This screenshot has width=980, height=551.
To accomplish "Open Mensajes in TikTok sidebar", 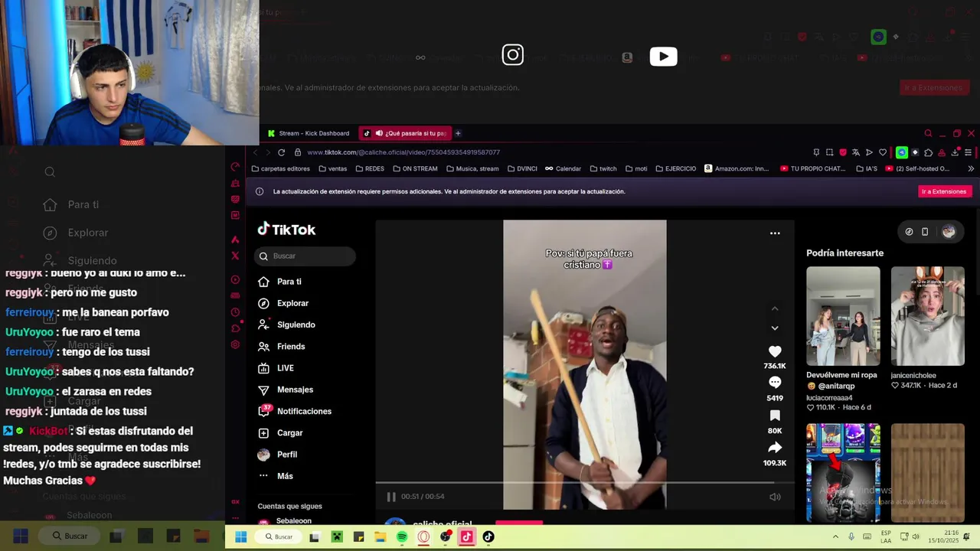I will (286, 390).
